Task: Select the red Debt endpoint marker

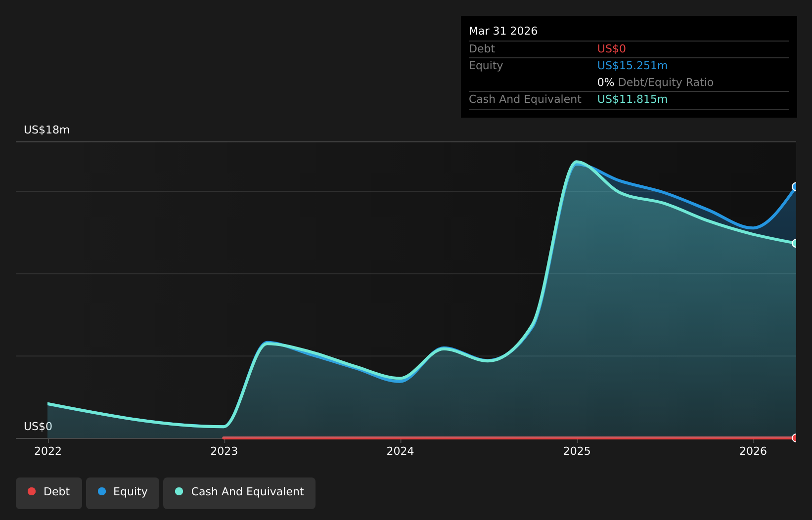Action: pos(795,438)
